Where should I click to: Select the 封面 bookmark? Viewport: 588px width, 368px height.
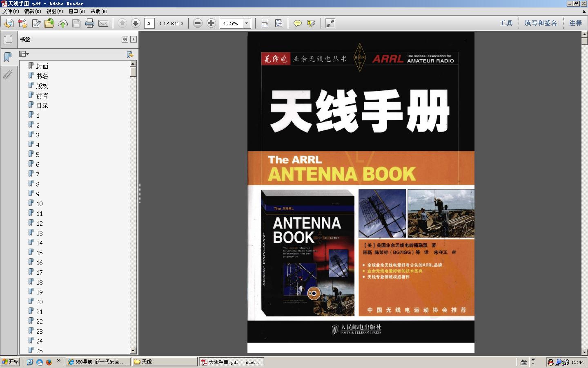point(42,66)
